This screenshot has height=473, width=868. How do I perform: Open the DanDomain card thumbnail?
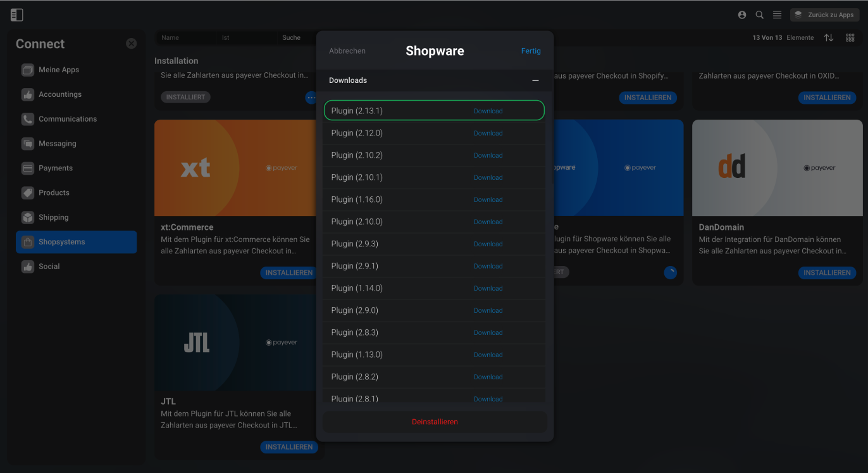(x=777, y=168)
